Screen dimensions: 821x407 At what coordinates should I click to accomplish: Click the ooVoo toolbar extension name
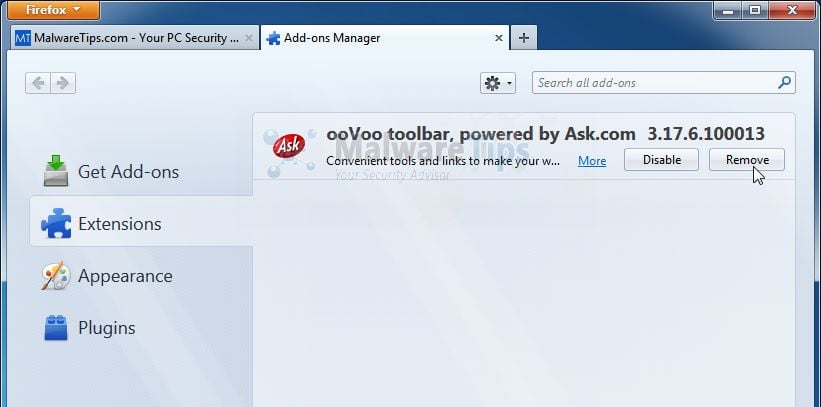point(481,134)
